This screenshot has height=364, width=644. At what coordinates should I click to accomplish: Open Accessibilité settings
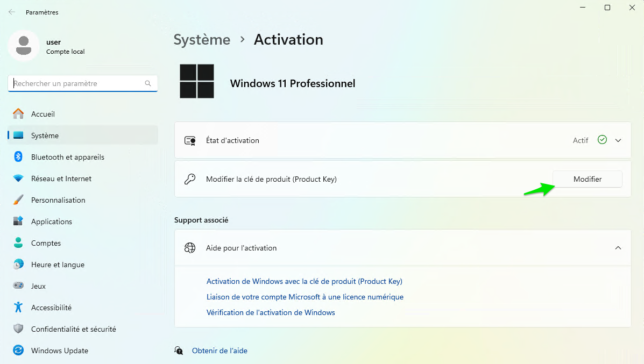click(82, 308)
